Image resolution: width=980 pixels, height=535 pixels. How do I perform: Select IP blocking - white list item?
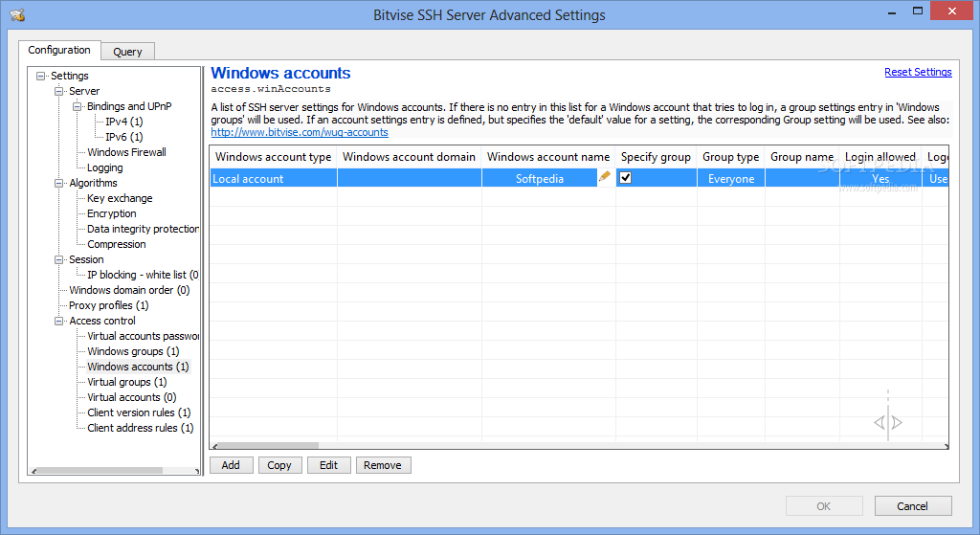tap(144, 275)
